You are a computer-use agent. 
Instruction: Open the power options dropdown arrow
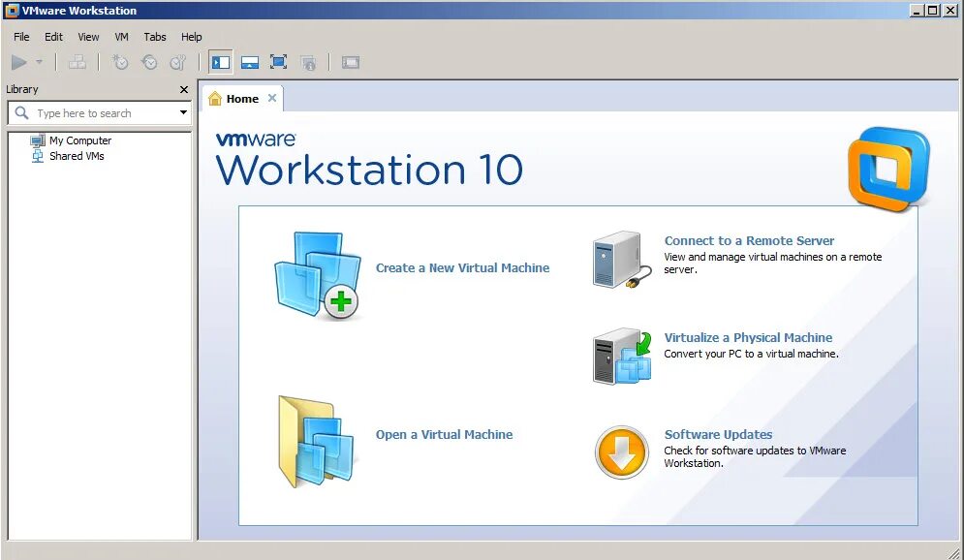40,62
